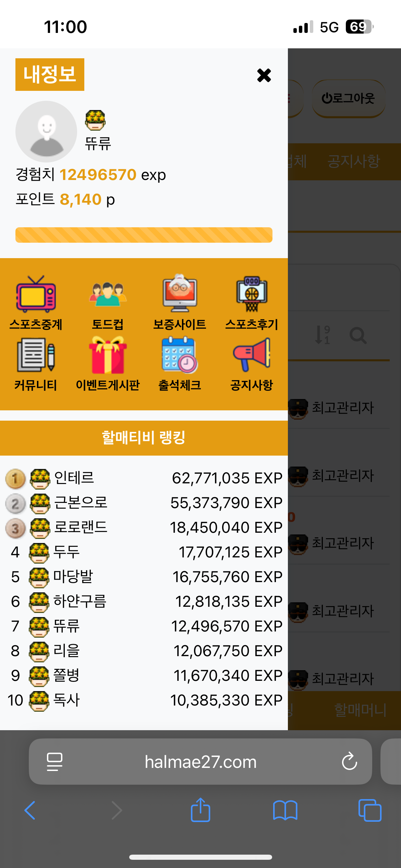The height and width of the screenshot is (868, 401).
Task: Tap the Safari share icon
Action: tap(200, 810)
